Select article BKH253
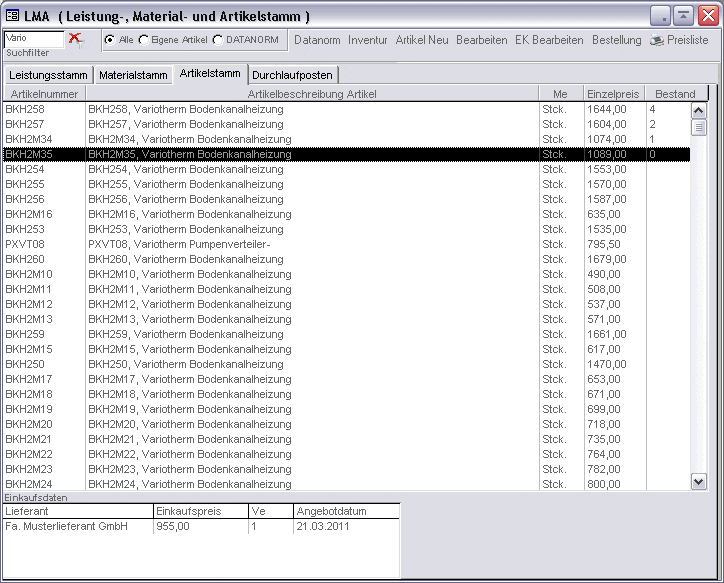 [347, 229]
